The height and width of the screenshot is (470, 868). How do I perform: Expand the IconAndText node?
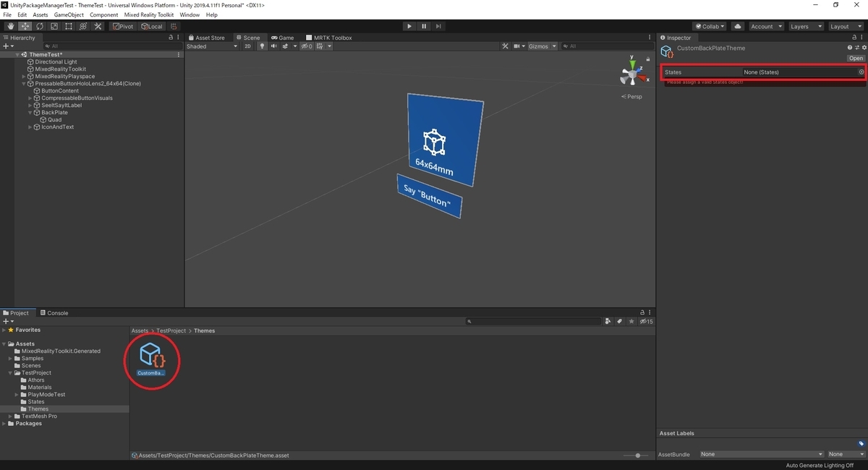pyautogui.click(x=30, y=127)
